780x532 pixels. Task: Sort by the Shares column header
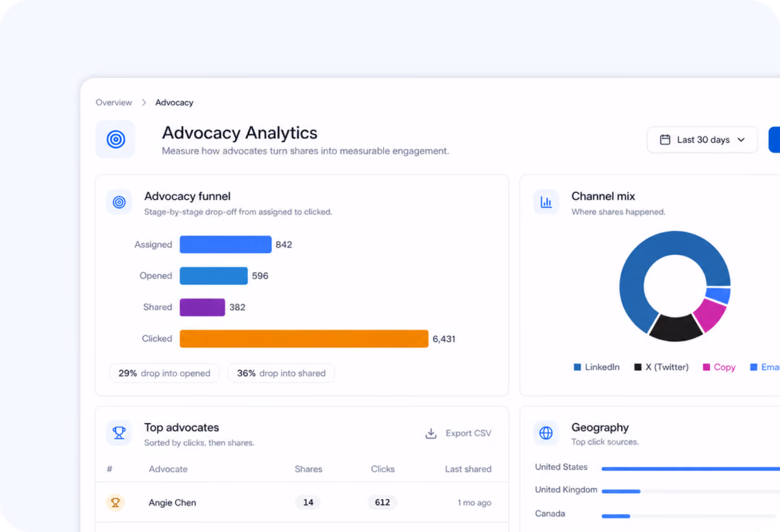click(x=308, y=469)
